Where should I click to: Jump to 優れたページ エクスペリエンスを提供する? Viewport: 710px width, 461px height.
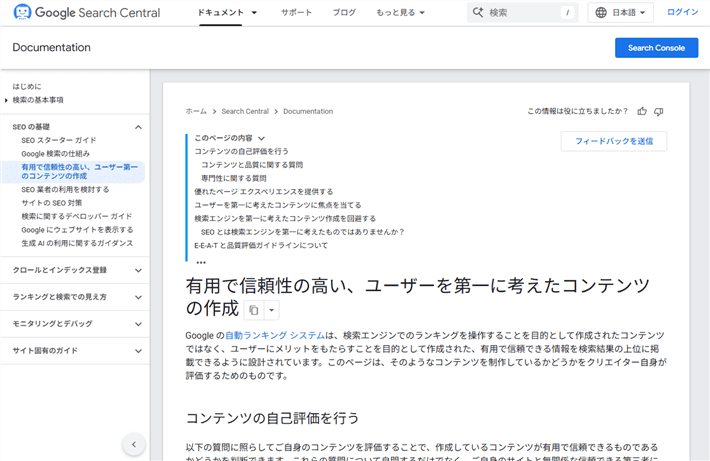tap(264, 192)
